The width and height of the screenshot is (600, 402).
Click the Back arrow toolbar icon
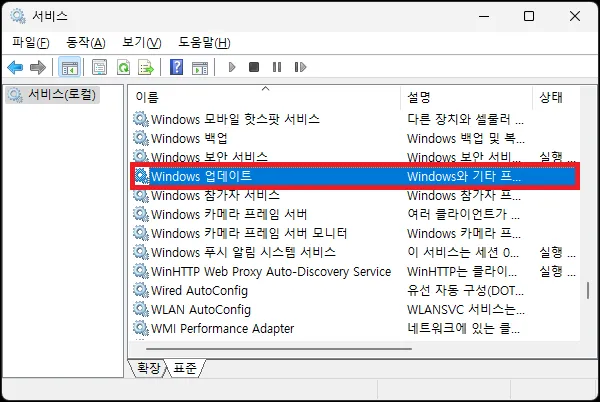point(15,67)
